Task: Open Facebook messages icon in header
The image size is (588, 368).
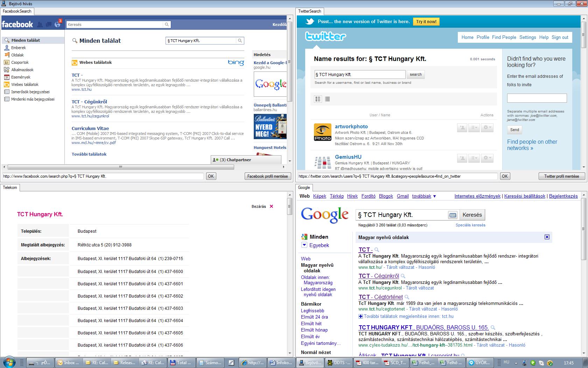Action: point(48,25)
